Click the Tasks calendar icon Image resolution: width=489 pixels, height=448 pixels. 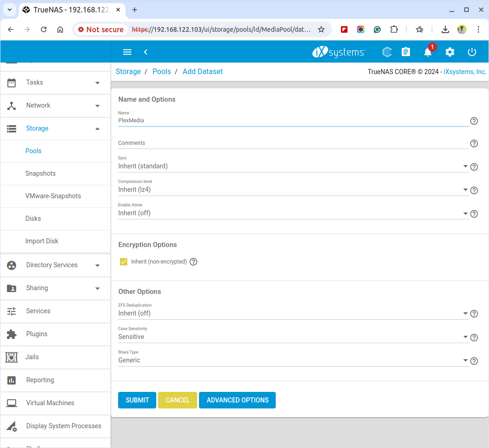click(x=11, y=83)
